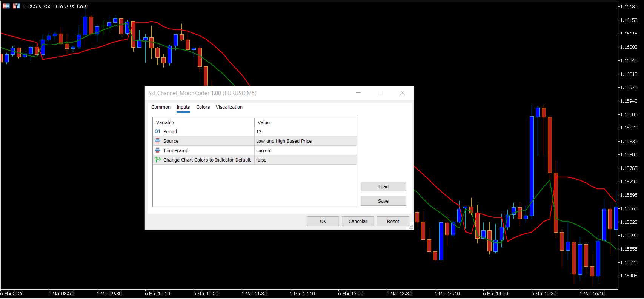Click the Source variable name
The width and height of the screenshot is (644, 299).
(x=171, y=141)
